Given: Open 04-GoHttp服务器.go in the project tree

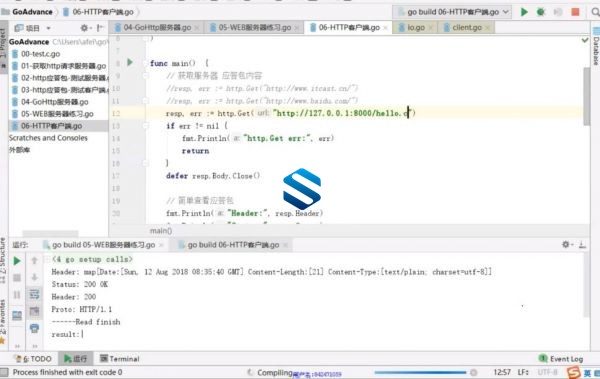Looking at the screenshot, I should tap(55, 102).
